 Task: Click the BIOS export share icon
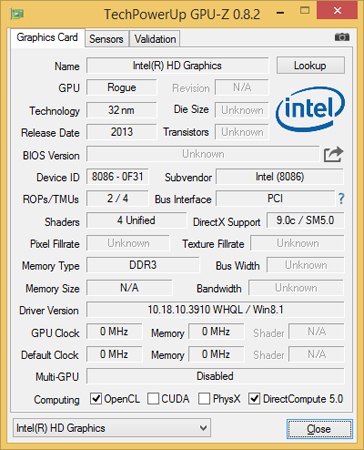pyautogui.click(x=333, y=154)
